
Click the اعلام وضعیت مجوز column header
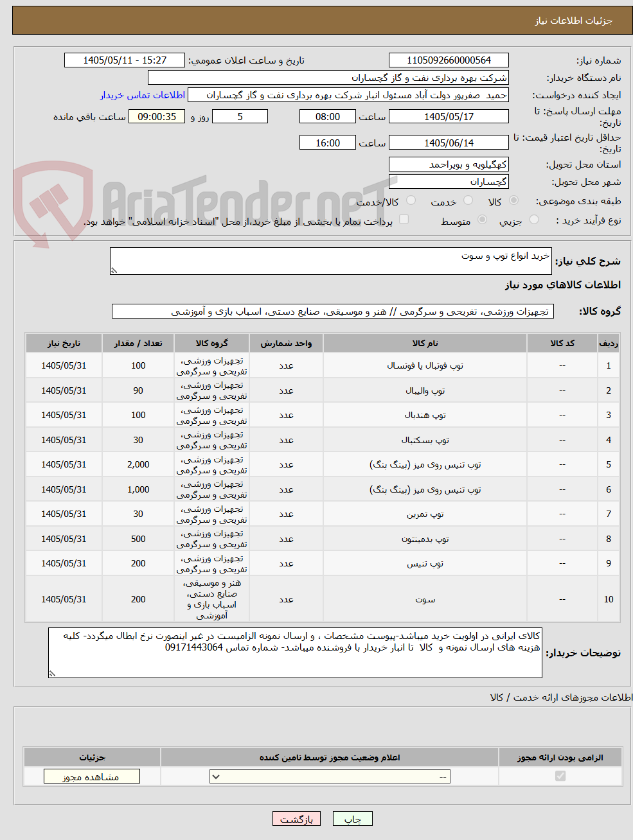click(x=330, y=757)
